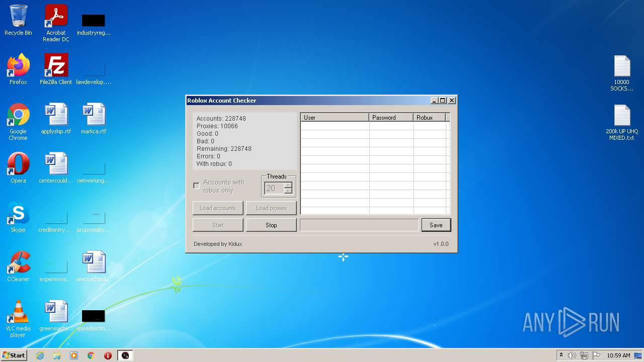
Task: Launch VLC media player shortcut
Action: coord(18,319)
